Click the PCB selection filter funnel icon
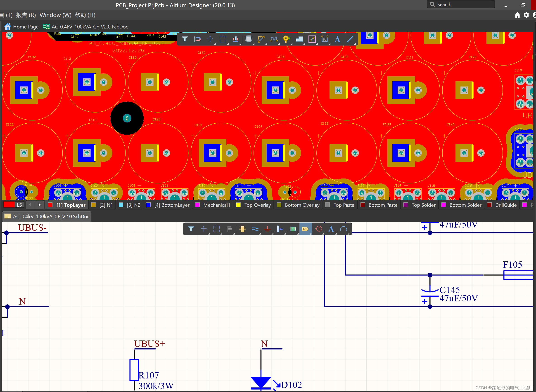Viewport: 536px width, 392px height. pos(185,39)
